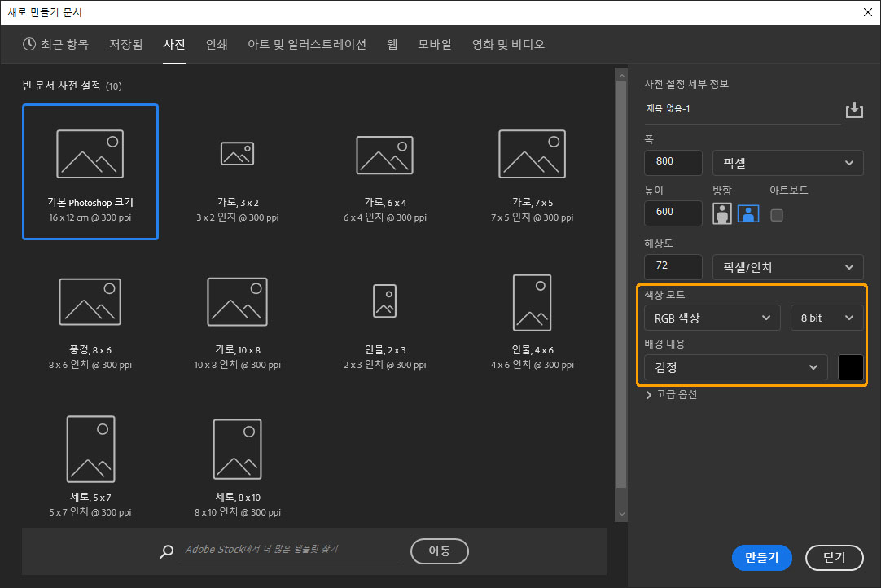Click the search magnifier icon

pyautogui.click(x=166, y=551)
